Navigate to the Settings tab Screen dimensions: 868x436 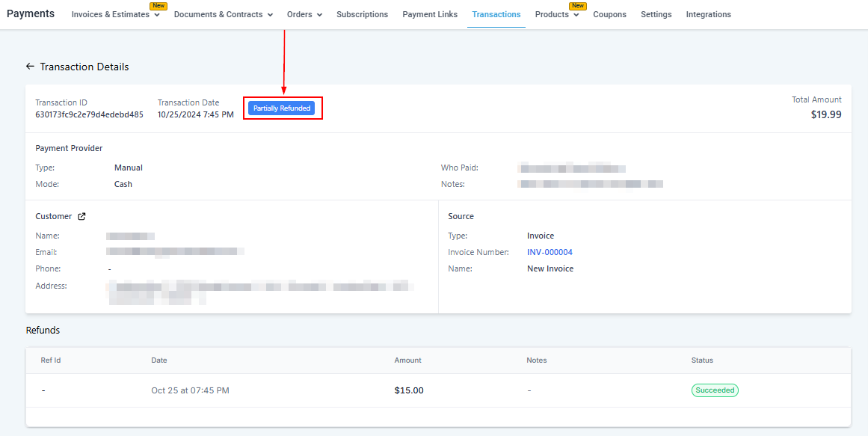[656, 15]
